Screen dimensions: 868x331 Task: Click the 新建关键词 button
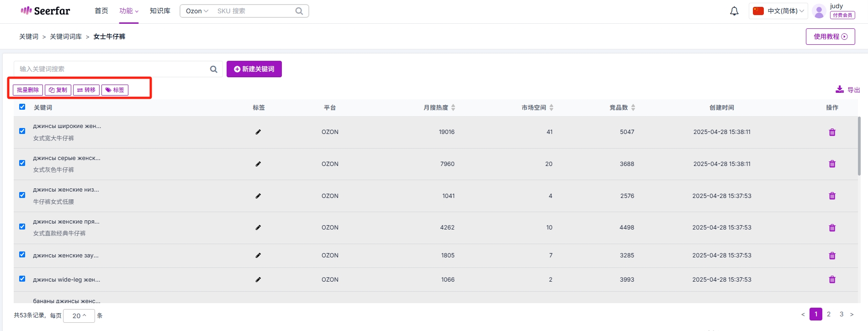click(x=254, y=69)
